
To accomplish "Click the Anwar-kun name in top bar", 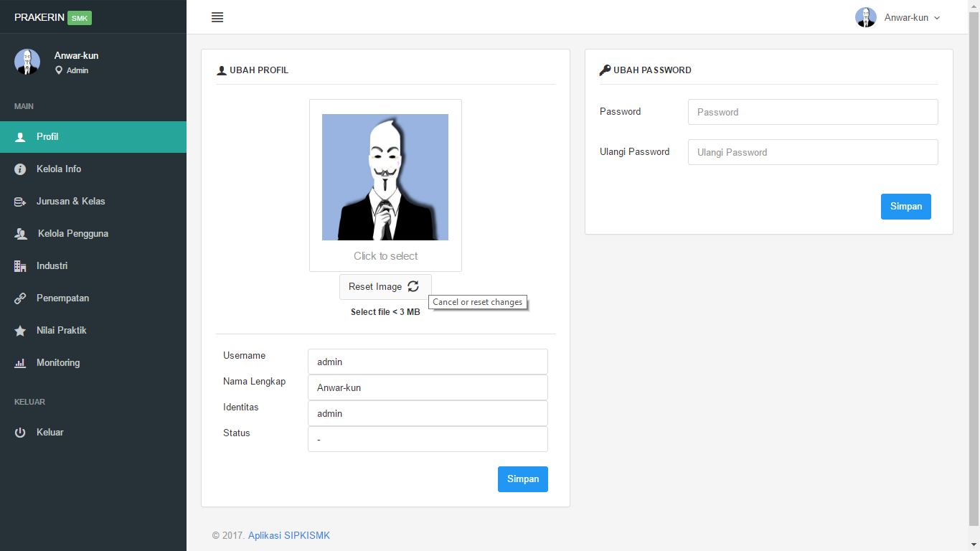I will tap(906, 18).
